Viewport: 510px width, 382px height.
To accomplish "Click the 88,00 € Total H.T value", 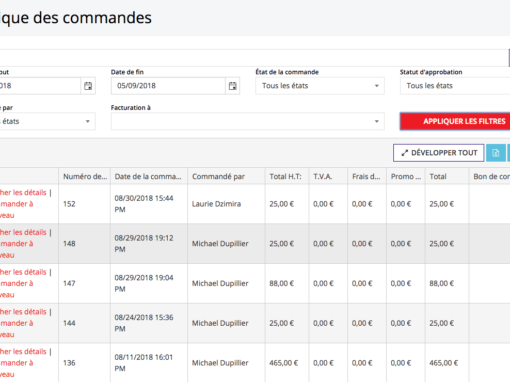I will click(x=282, y=283).
